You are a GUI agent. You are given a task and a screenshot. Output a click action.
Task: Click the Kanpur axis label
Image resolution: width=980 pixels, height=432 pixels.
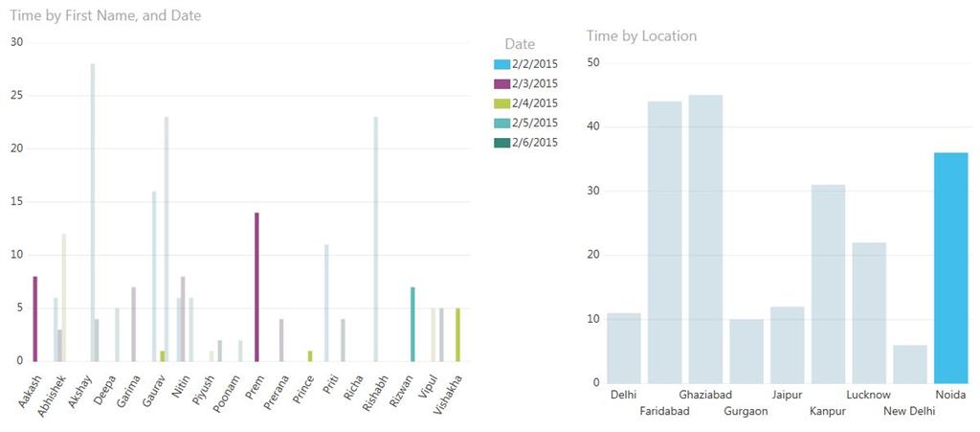[x=828, y=411]
